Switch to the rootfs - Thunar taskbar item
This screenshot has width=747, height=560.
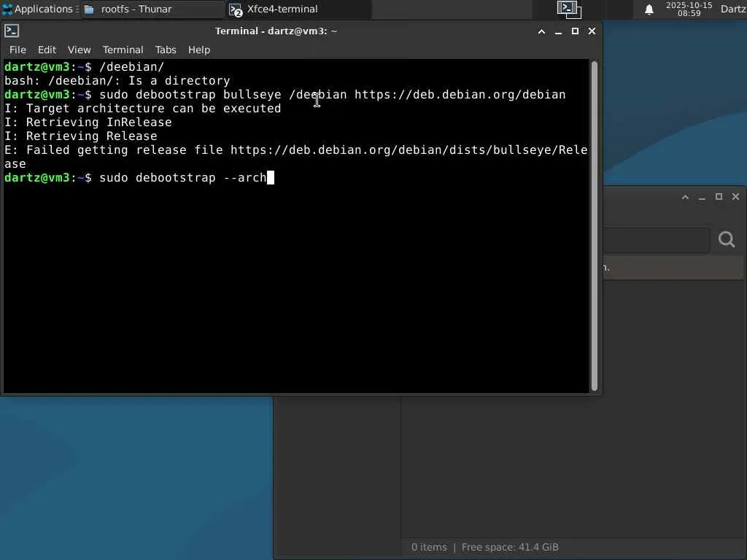(x=152, y=9)
